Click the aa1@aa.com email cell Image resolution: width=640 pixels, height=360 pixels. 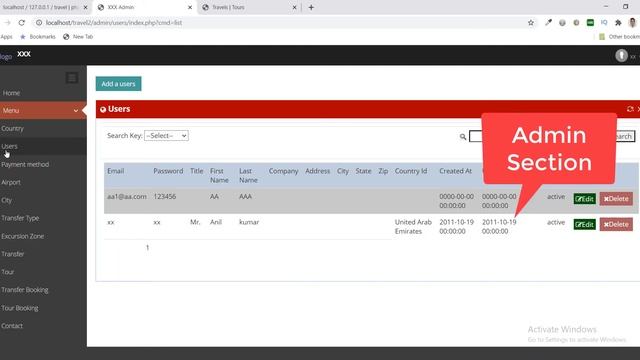[x=127, y=196]
